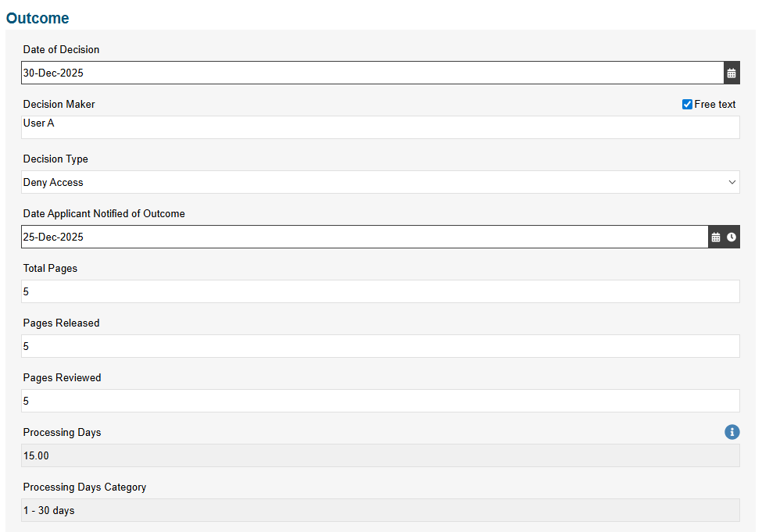Click clock icon to set notification time
This screenshot has width=762, height=532.
click(732, 237)
